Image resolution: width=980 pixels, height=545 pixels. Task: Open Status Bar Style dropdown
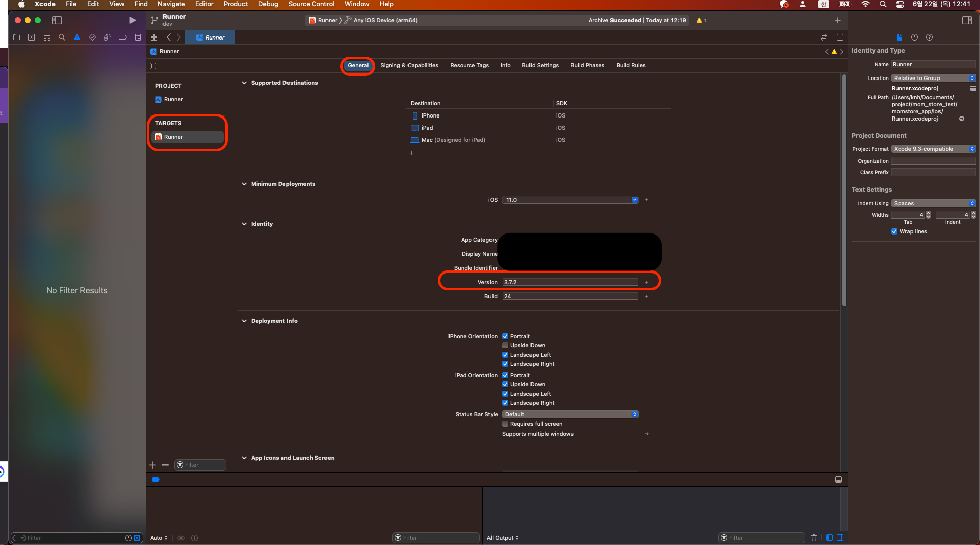coord(570,414)
